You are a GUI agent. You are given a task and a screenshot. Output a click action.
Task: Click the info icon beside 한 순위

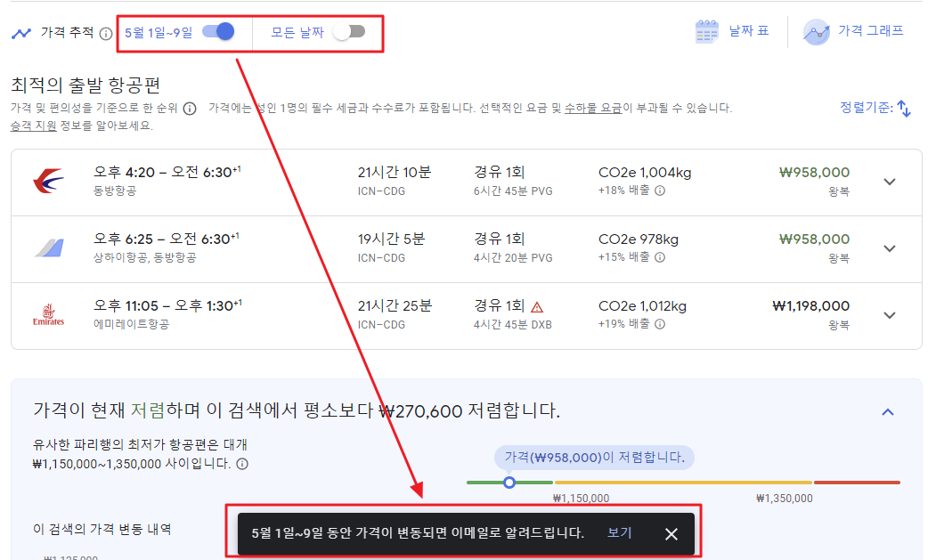click(x=190, y=109)
